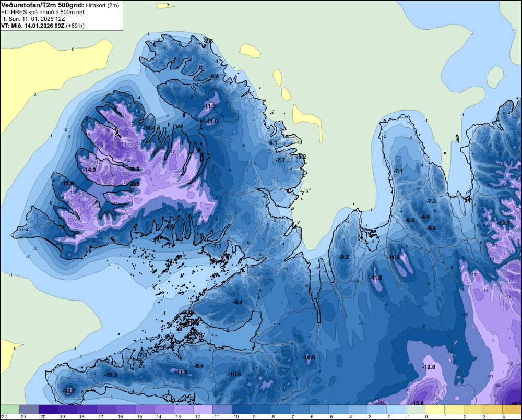Image resolution: width=522 pixels, height=420 pixels.
Task: Click the -10.3 temperature label
Action: coord(111,375)
